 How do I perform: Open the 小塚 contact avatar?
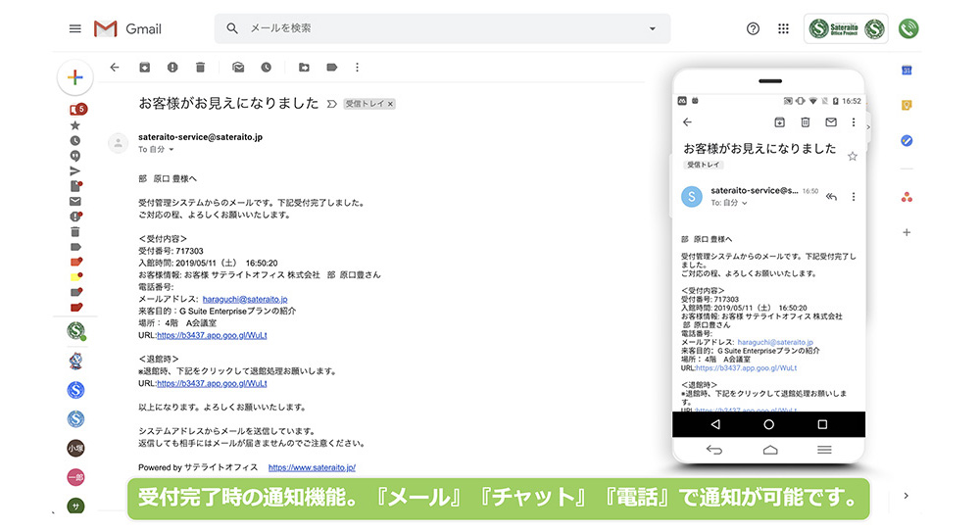pyautogui.click(x=75, y=448)
